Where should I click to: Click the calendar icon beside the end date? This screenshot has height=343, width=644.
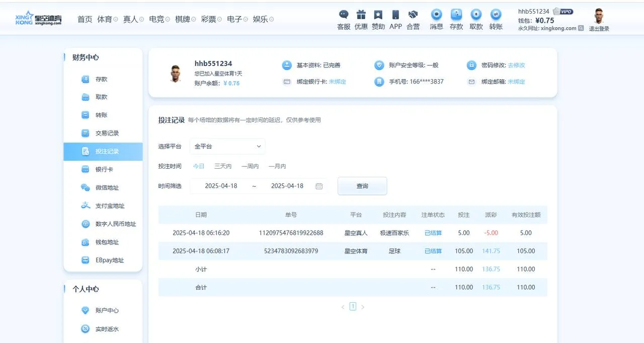coord(318,185)
